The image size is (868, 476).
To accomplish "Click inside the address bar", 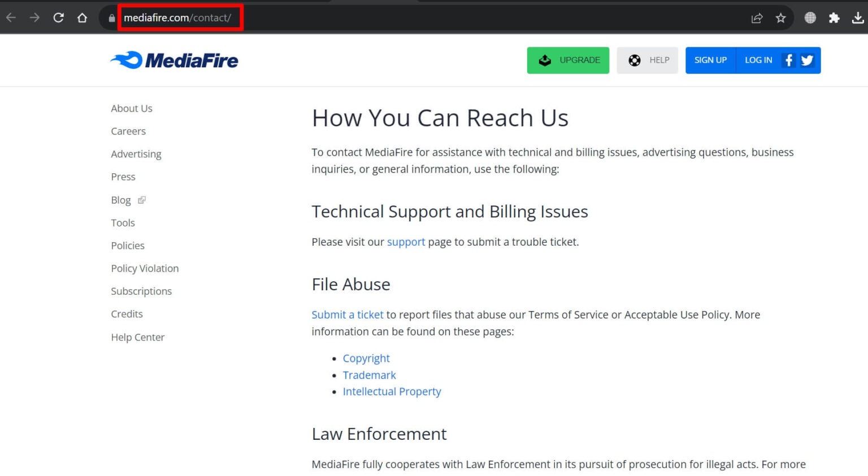I will click(181, 18).
